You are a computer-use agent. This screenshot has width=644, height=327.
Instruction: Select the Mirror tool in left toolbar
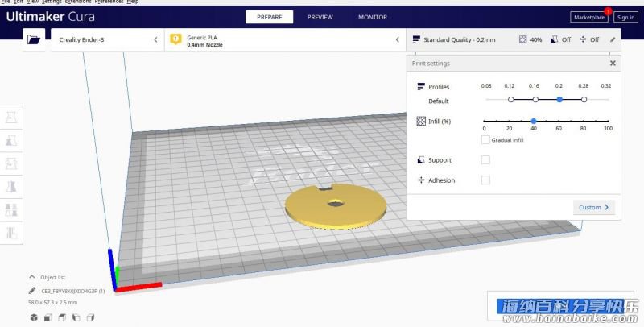pyautogui.click(x=11, y=187)
